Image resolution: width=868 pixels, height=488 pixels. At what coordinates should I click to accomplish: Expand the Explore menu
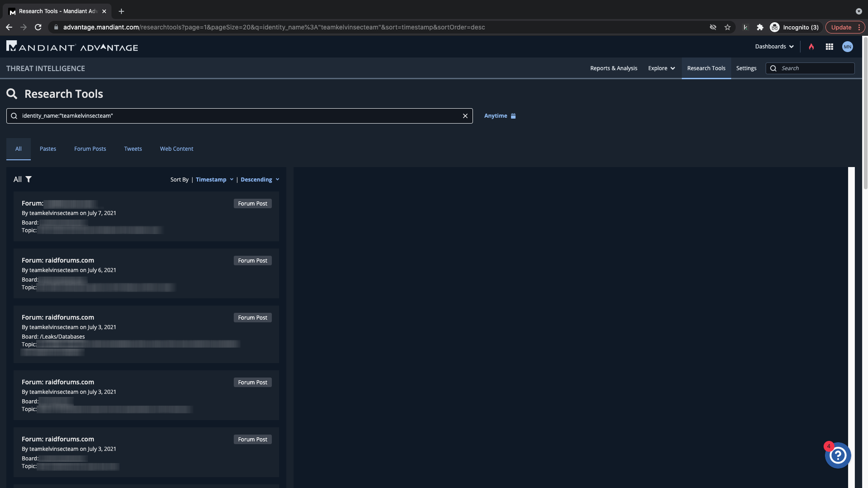pyautogui.click(x=661, y=68)
